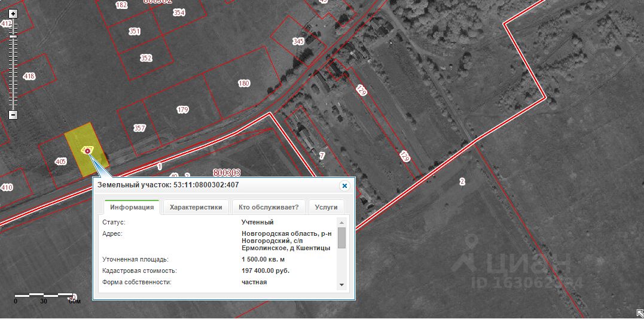Viewport: 644px width, 319px height.
Task: Close the land parcel info popup
Action: click(x=344, y=186)
